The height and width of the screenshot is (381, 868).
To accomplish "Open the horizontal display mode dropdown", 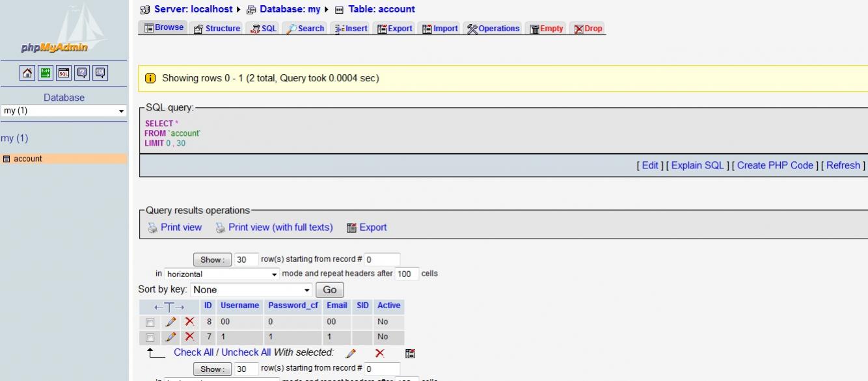I will click(222, 274).
